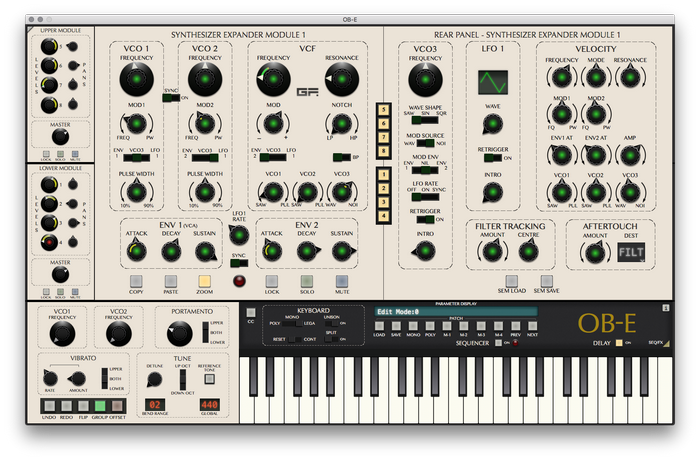
Task: Click LFO 1 waveform display
Action: (x=493, y=82)
